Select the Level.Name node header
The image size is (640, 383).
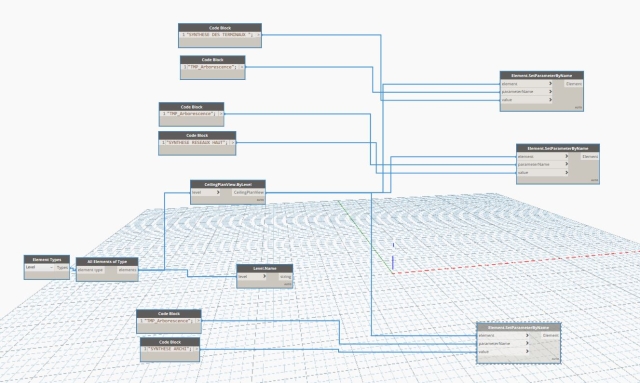coord(264,268)
